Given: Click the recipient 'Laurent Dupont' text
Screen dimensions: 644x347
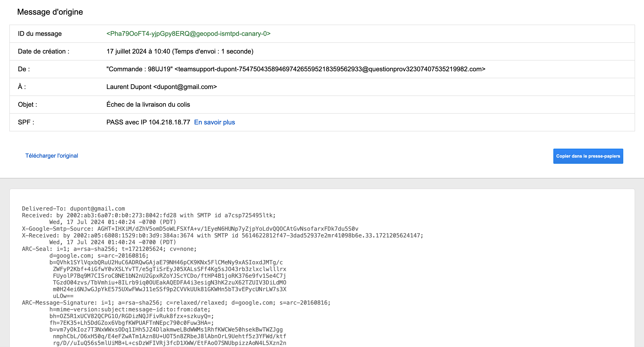Looking at the screenshot, I should pyautogui.click(x=129, y=87).
